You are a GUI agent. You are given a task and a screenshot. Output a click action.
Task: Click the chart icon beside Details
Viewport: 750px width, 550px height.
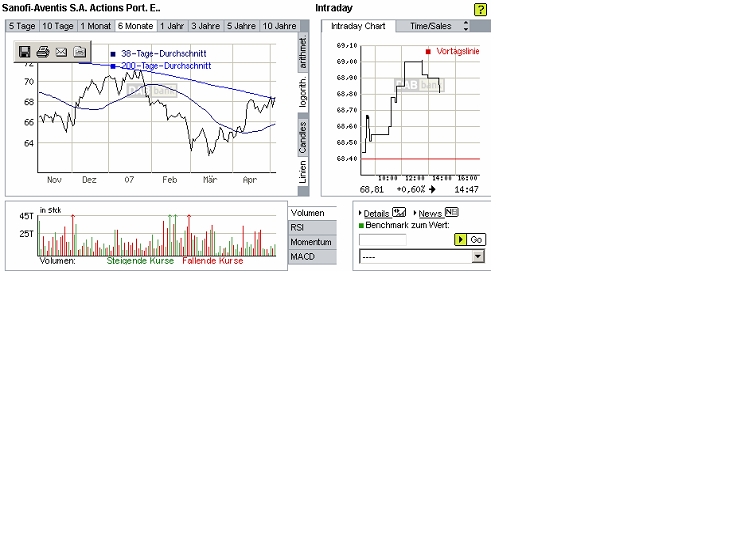[x=398, y=212]
